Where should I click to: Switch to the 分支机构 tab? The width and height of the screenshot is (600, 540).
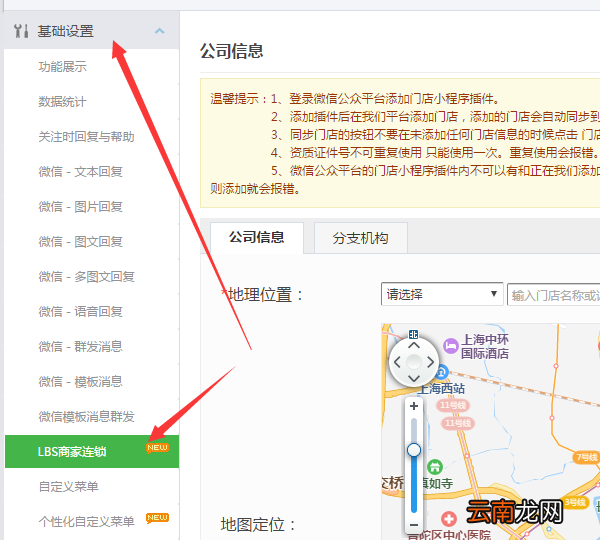(x=360, y=238)
